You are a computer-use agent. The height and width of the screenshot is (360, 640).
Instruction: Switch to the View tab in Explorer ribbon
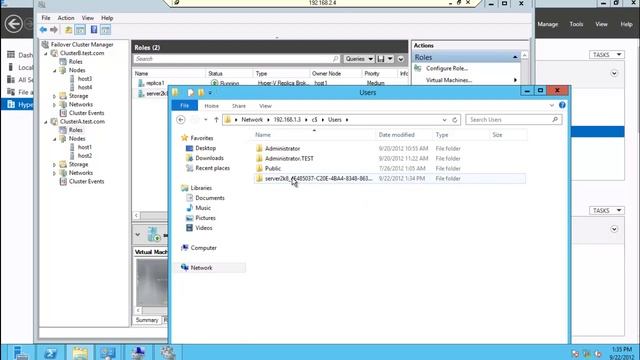[x=265, y=106]
